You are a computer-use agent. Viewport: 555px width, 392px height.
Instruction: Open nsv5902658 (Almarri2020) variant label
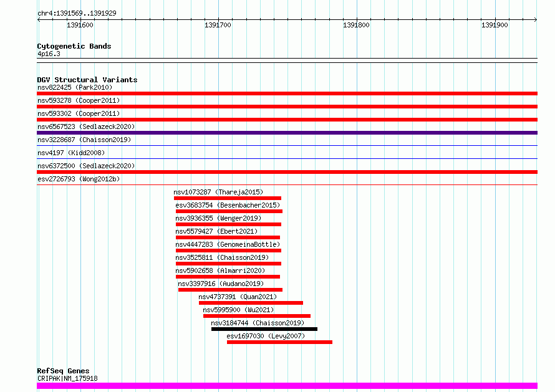[x=220, y=270]
